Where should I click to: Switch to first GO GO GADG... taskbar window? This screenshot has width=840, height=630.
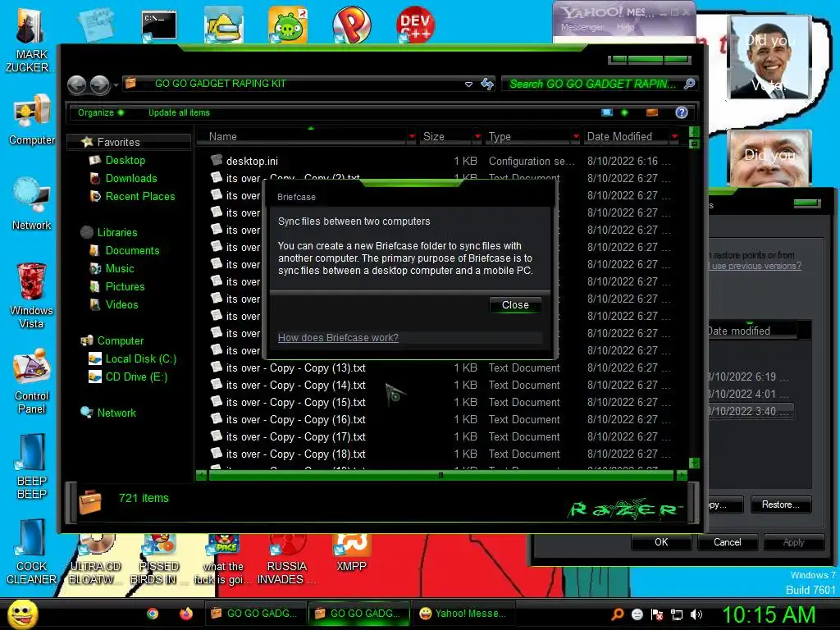point(255,614)
